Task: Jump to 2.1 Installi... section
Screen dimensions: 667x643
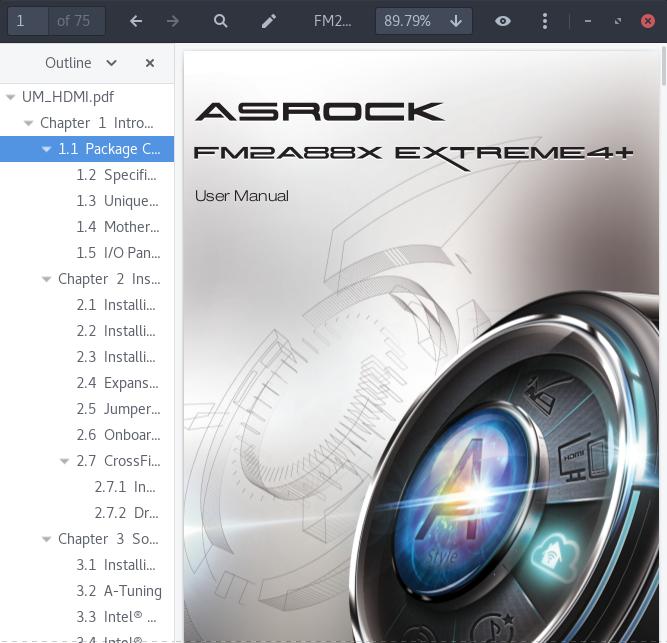Action: coord(116,305)
